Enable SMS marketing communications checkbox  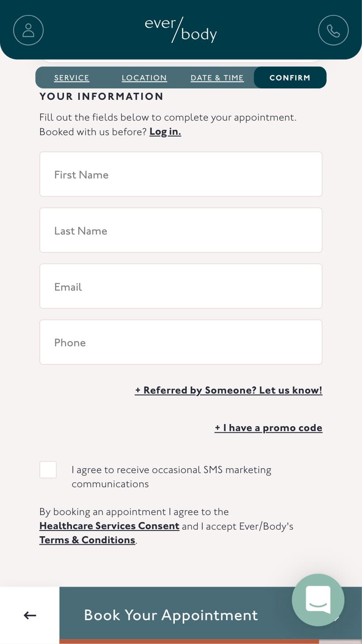[48, 470]
